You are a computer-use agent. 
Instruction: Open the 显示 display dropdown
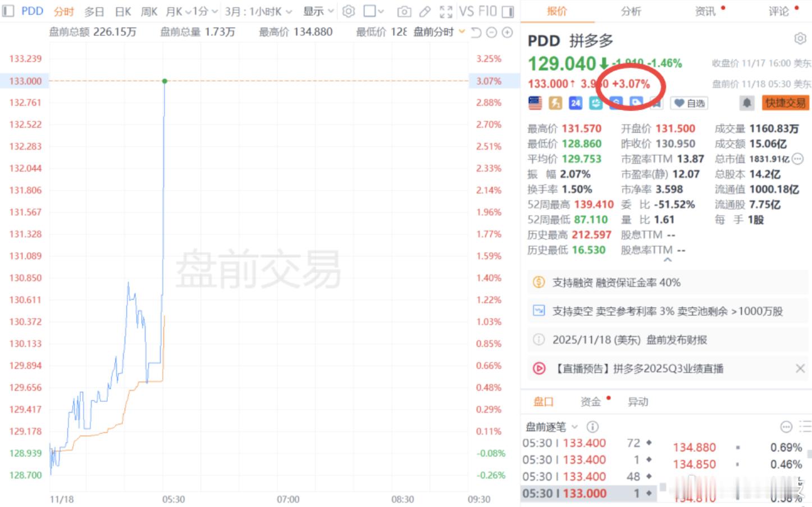(x=318, y=11)
